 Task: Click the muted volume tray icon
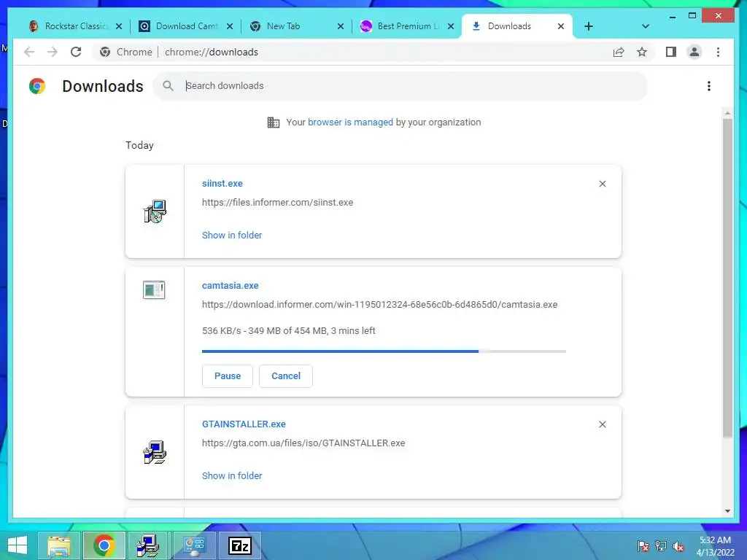click(x=678, y=546)
